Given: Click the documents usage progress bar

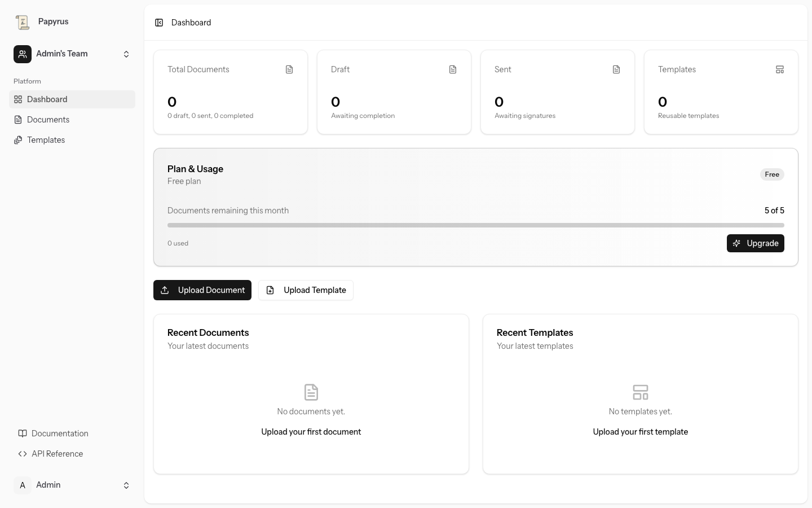Looking at the screenshot, I should coord(475,225).
